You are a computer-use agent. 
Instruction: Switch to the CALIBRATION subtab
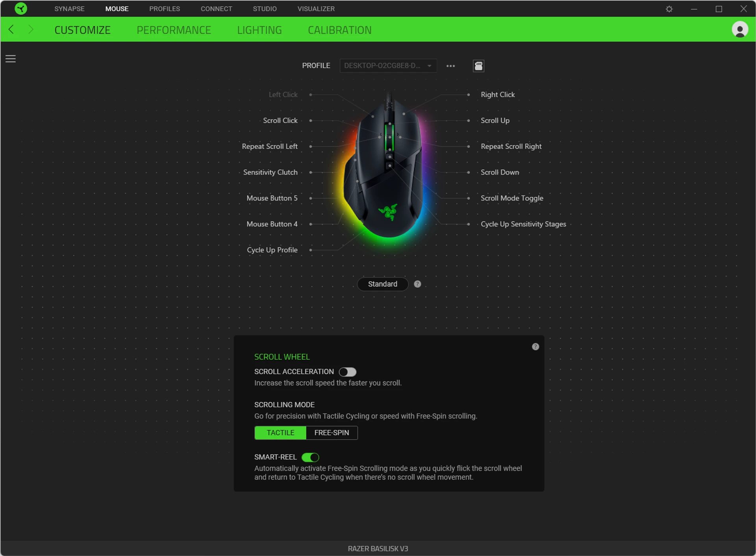[339, 30]
